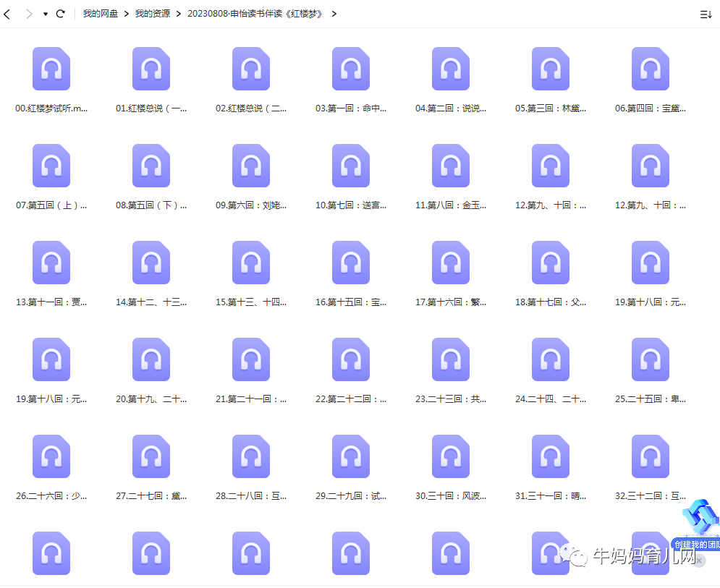This screenshot has height=588, width=720.
Task: Navigate to 我的资源 in breadcrumb
Action: click(153, 14)
